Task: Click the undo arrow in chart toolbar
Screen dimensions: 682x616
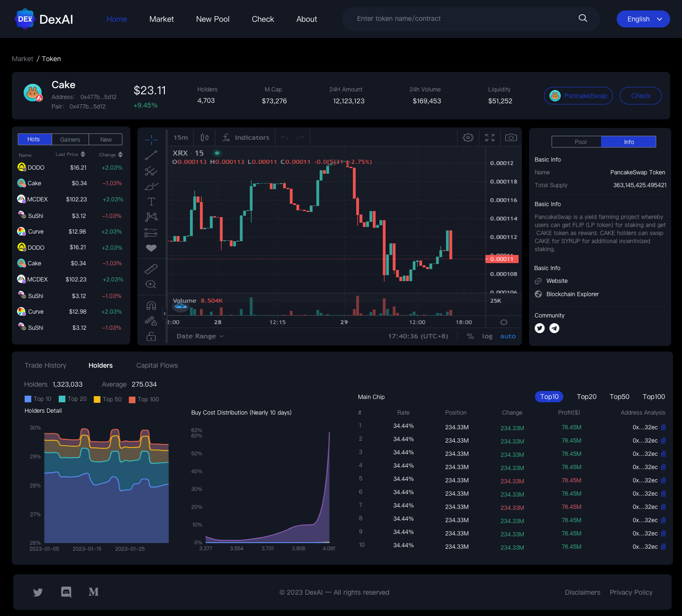Action: coord(284,137)
